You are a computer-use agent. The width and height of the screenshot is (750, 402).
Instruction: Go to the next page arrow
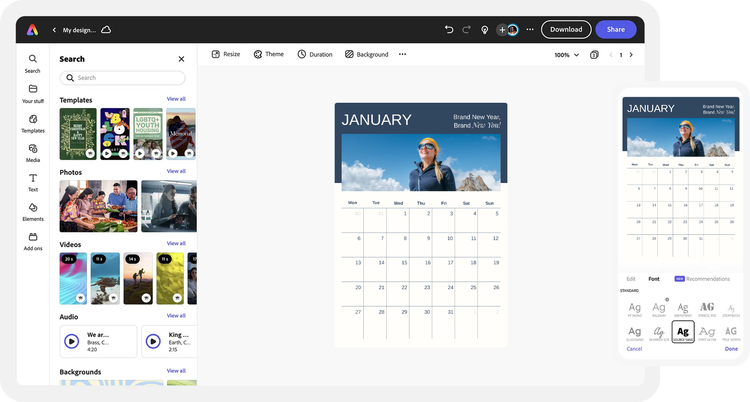(631, 55)
